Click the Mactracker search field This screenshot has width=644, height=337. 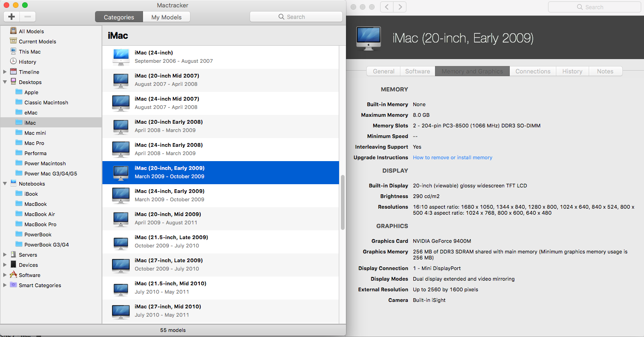[296, 17]
